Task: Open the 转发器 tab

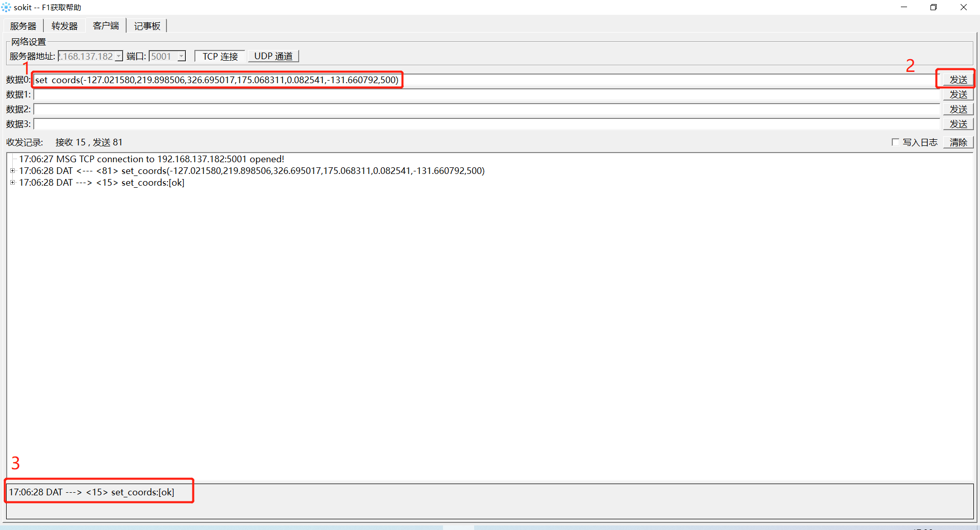Action: (64, 26)
